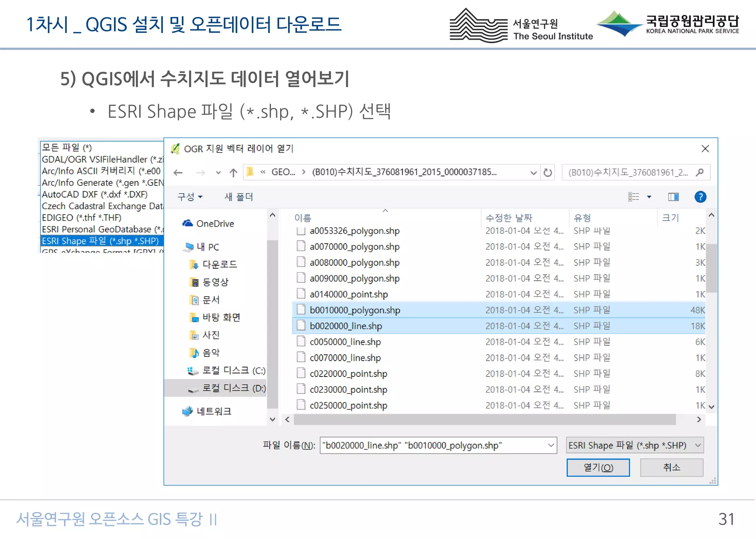Close the OGR vector layer dialog

point(705,149)
